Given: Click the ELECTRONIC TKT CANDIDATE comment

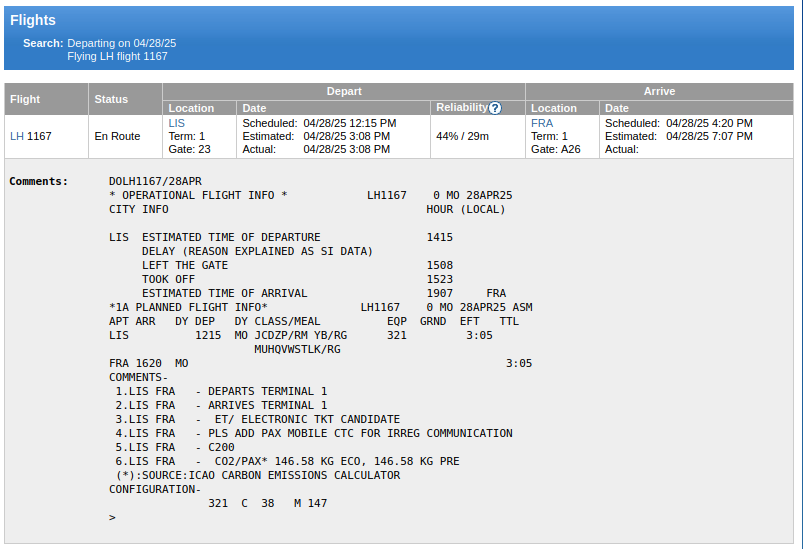Looking at the screenshot, I should (x=258, y=419).
